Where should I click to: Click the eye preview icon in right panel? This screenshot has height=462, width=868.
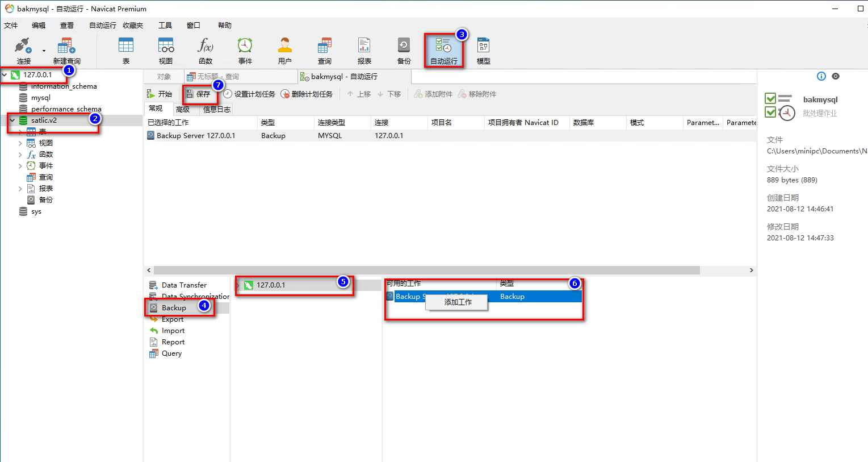tap(836, 76)
